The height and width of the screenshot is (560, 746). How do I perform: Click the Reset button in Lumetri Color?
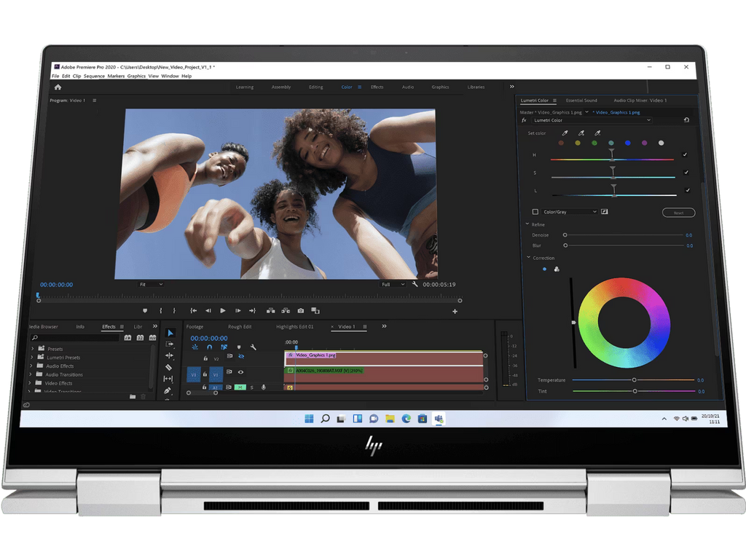(x=678, y=213)
